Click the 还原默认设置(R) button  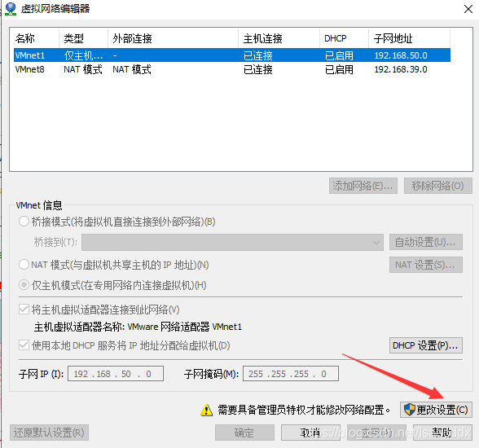click(x=49, y=433)
